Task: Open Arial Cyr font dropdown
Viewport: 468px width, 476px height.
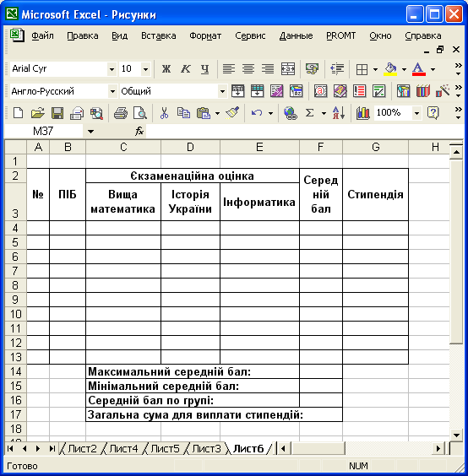Action: point(112,69)
